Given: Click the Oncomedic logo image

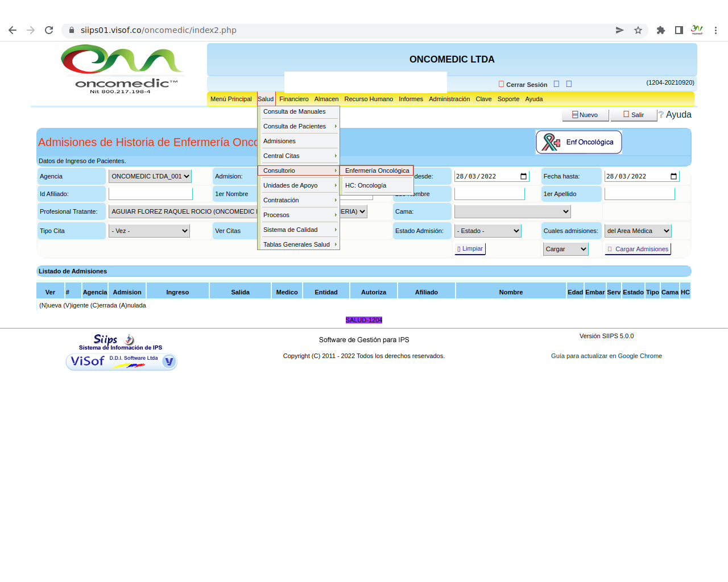Looking at the screenshot, I should coord(122,69).
